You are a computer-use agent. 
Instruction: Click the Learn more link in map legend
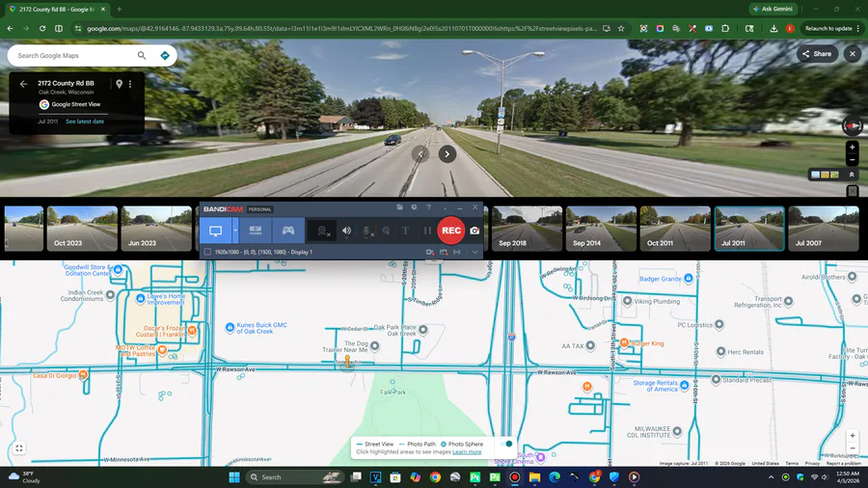click(x=467, y=452)
